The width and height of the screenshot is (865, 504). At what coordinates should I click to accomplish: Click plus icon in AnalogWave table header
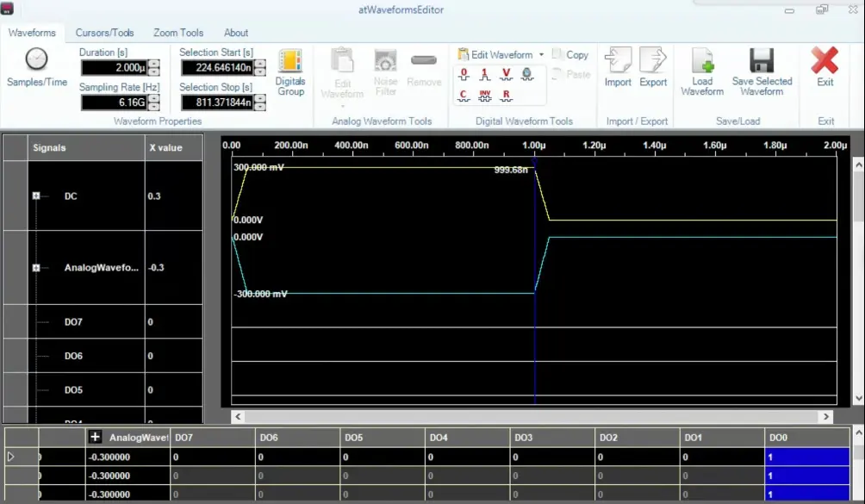(95, 437)
